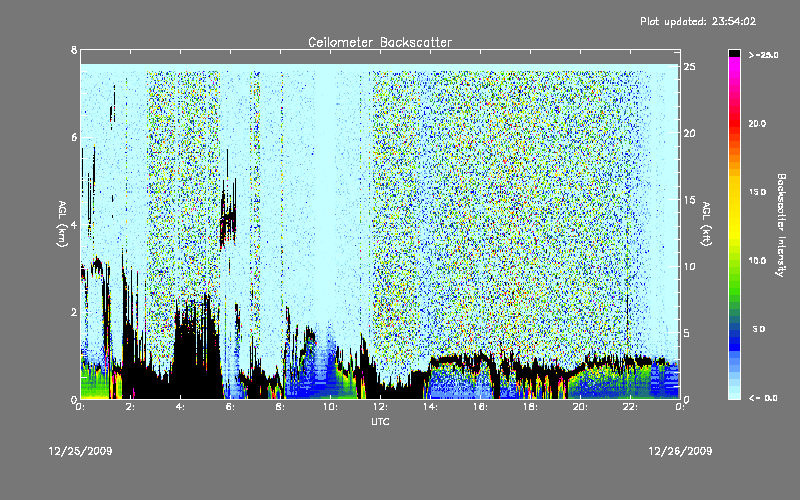The height and width of the screenshot is (500, 800).
Task: Click the 2 km tick label on left axis
Action: (74, 312)
